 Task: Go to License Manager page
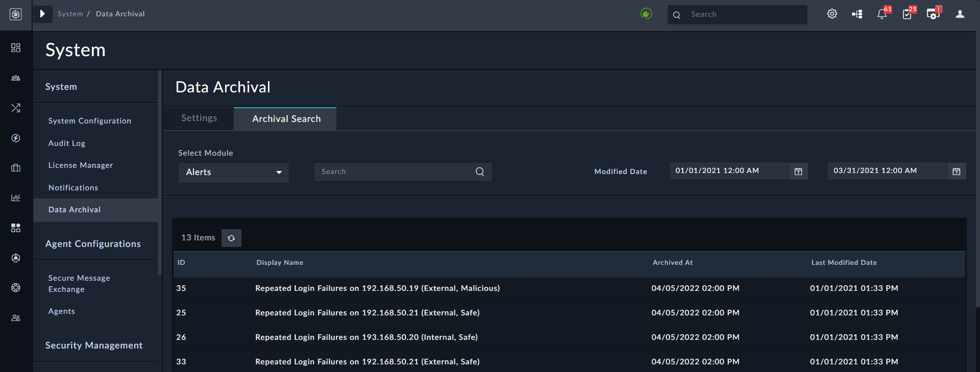point(81,165)
